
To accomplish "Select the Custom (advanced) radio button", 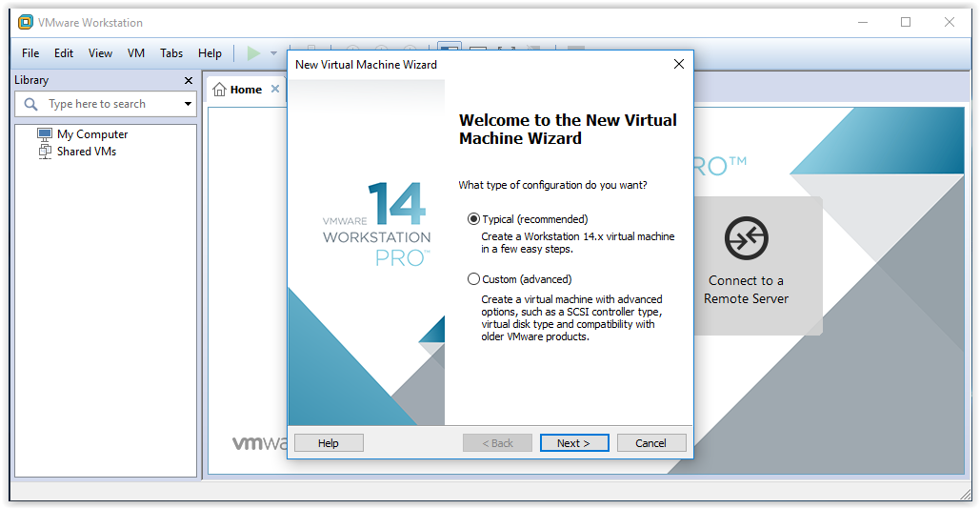I will pyautogui.click(x=473, y=279).
